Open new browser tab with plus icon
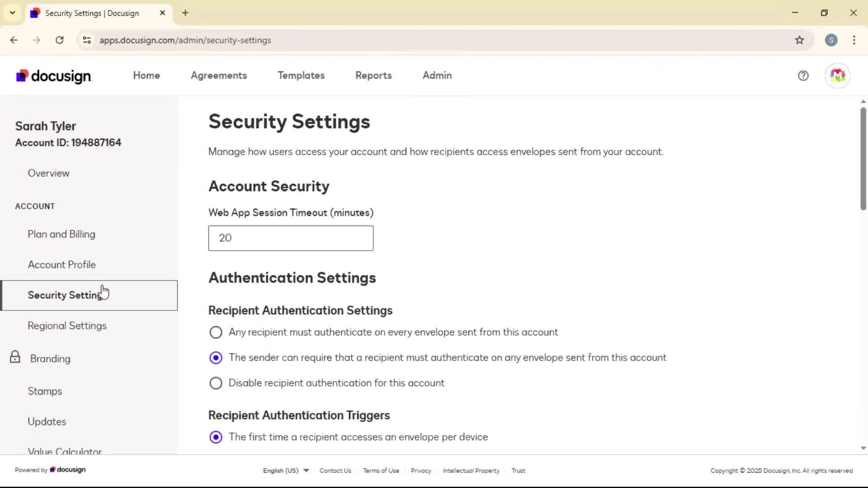 (185, 13)
